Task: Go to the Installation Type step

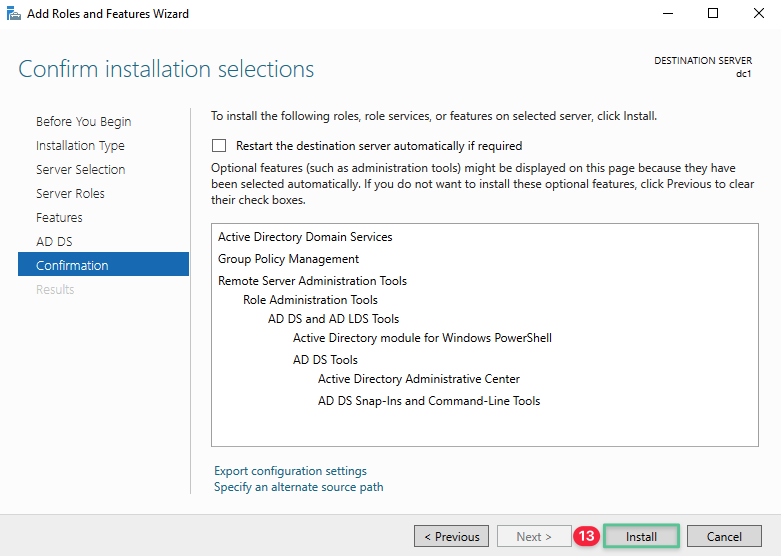Action: point(80,146)
